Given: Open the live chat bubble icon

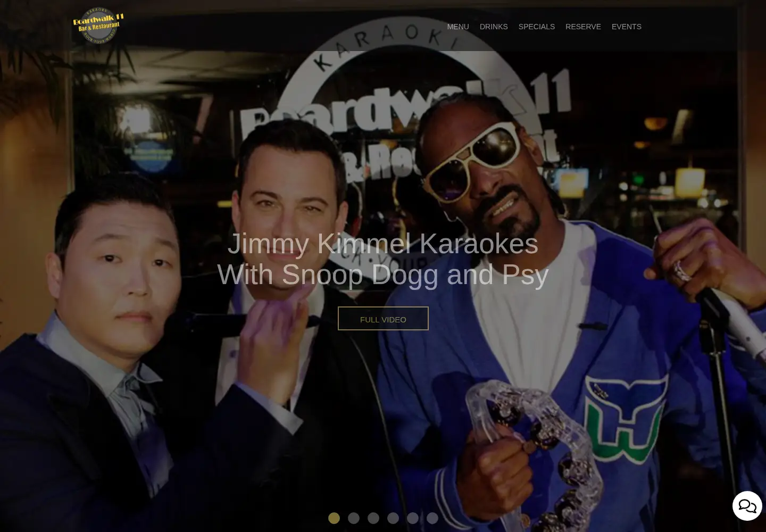Looking at the screenshot, I should tap(747, 506).
